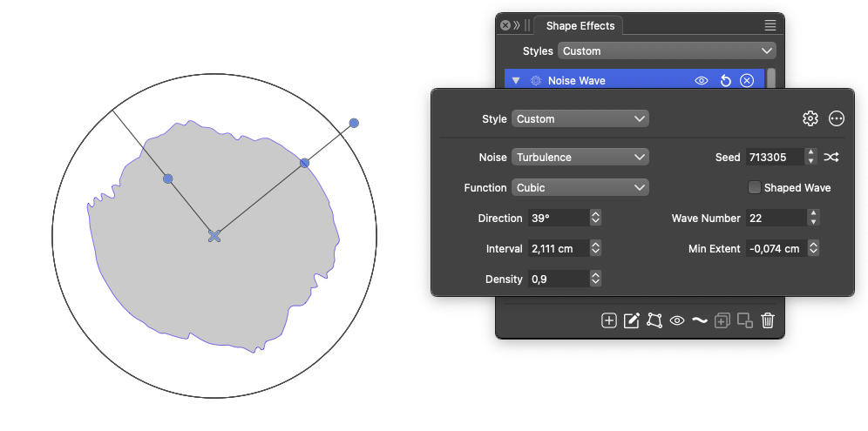868x431 pixels.
Task: Click the Direction stepper arrows
Action: [595, 218]
